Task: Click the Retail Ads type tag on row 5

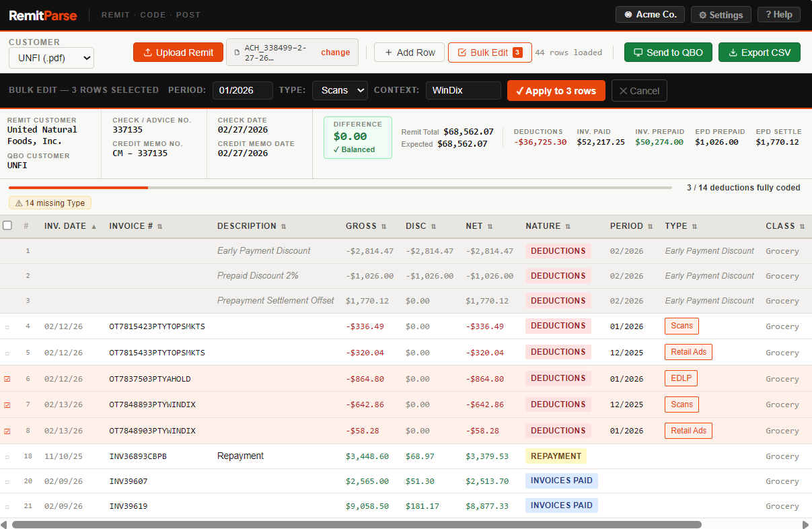Action: click(688, 352)
